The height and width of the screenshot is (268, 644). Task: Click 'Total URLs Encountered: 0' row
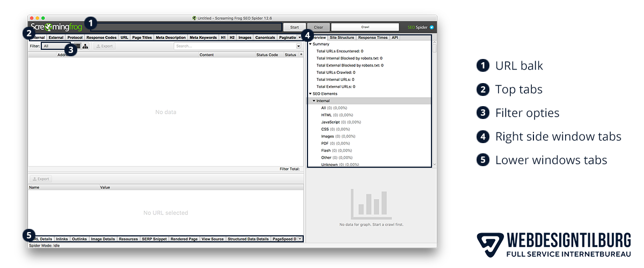[x=340, y=51]
